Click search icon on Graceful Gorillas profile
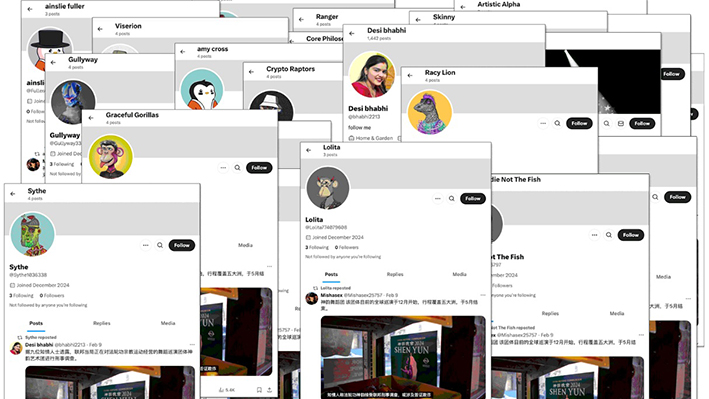The image size is (709, 399). click(237, 168)
